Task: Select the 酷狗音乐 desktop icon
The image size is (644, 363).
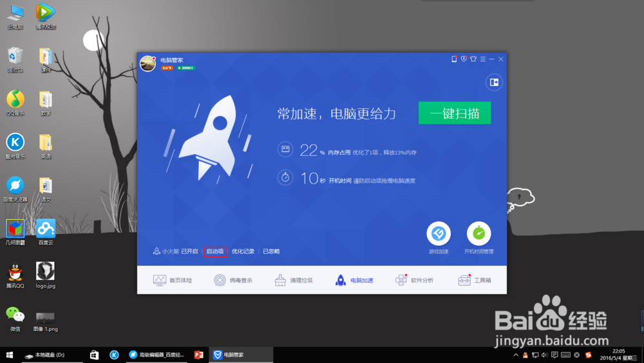Action: point(15,146)
